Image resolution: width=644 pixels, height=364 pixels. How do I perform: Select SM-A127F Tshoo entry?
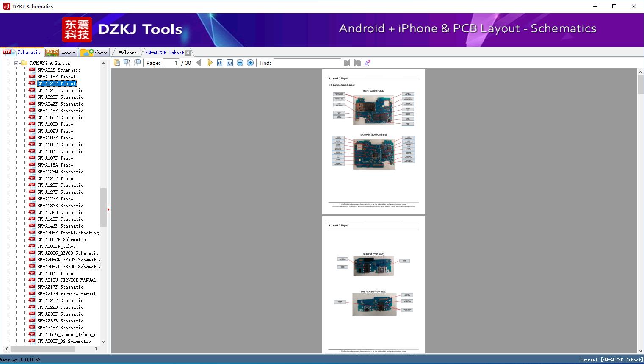(x=55, y=199)
